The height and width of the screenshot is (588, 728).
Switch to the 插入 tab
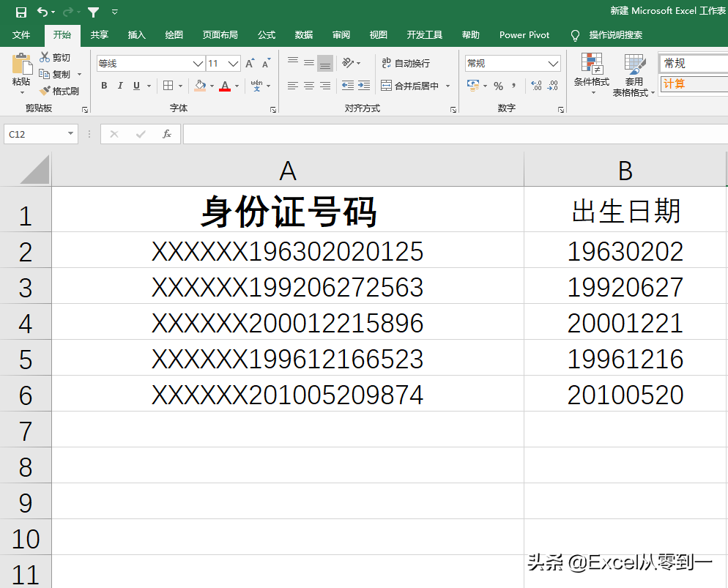[x=136, y=35]
